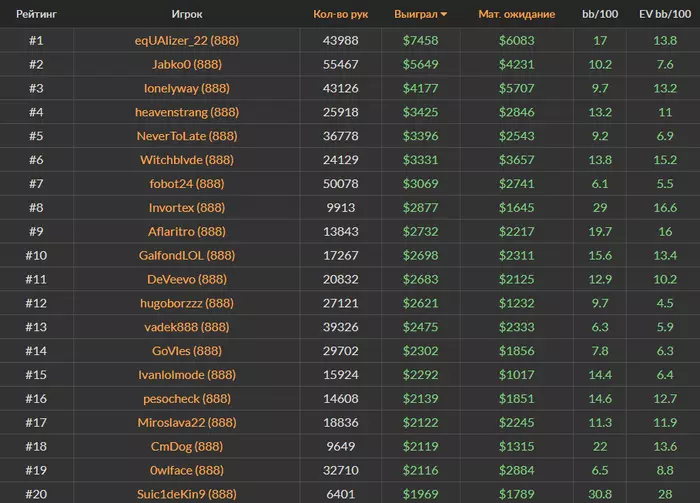Select expected value $1232
Image resolution: width=700 pixels, height=503 pixels.
pyautogui.click(x=517, y=303)
